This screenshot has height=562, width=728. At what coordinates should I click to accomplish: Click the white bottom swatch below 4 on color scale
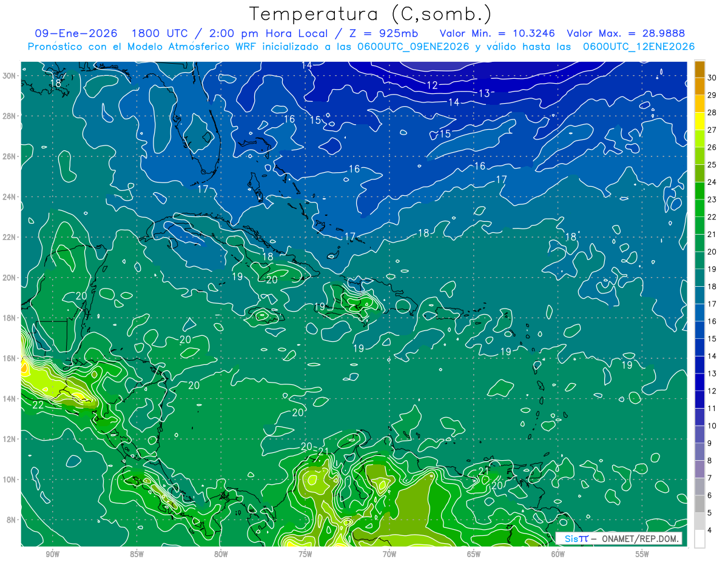tap(699, 539)
